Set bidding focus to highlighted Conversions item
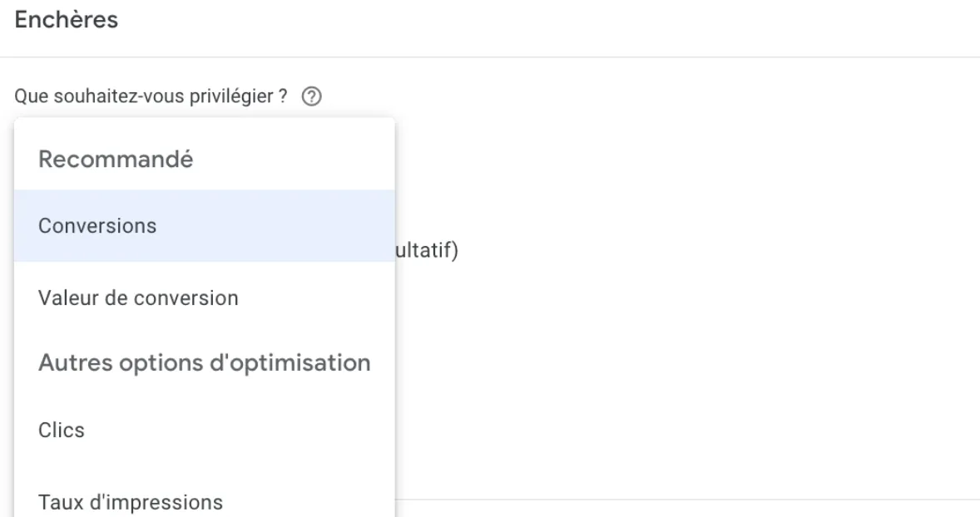The image size is (980, 517). point(205,225)
